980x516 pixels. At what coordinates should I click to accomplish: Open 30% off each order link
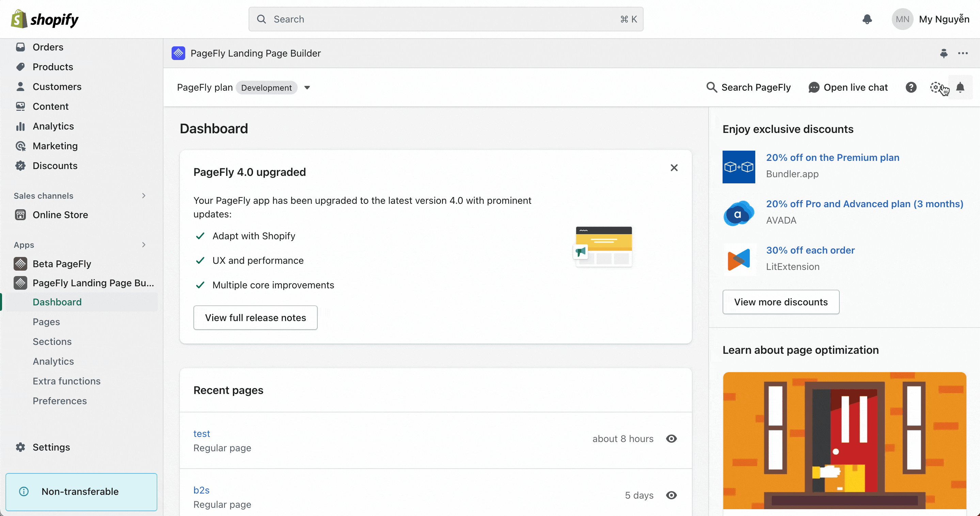pyautogui.click(x=810, y=251)
